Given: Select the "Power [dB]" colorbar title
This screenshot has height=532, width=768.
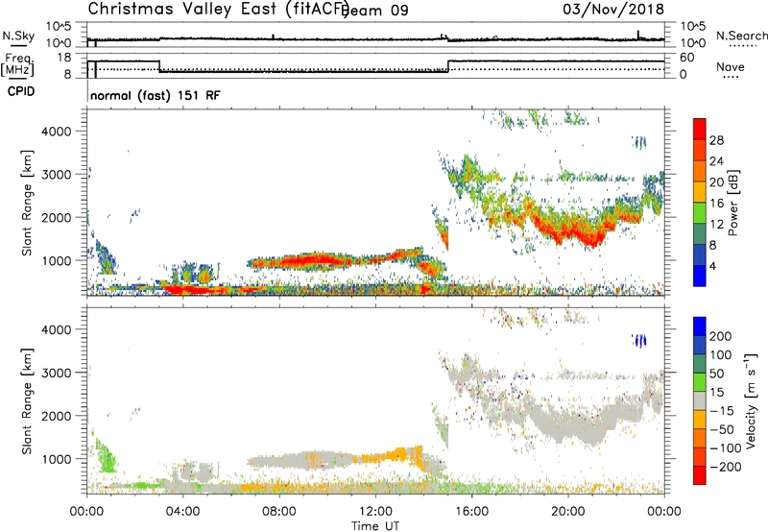Looking at the screenshot, I should (x=732, y=203).
